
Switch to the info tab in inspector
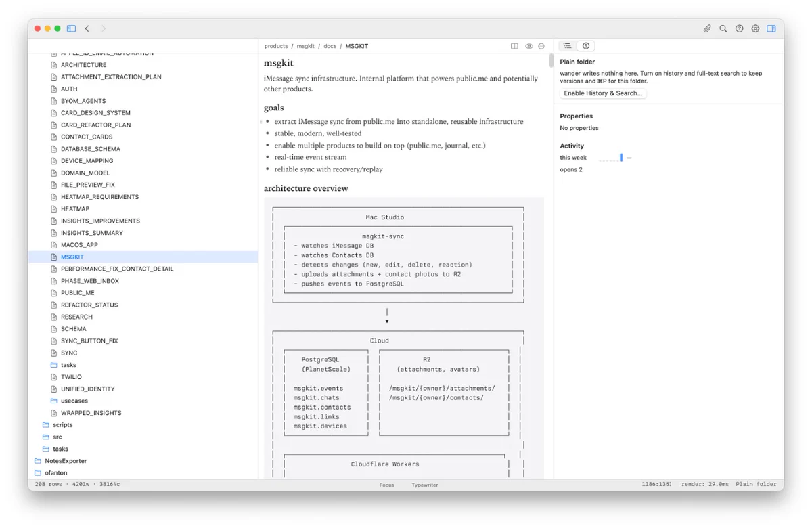pos(586,46)
